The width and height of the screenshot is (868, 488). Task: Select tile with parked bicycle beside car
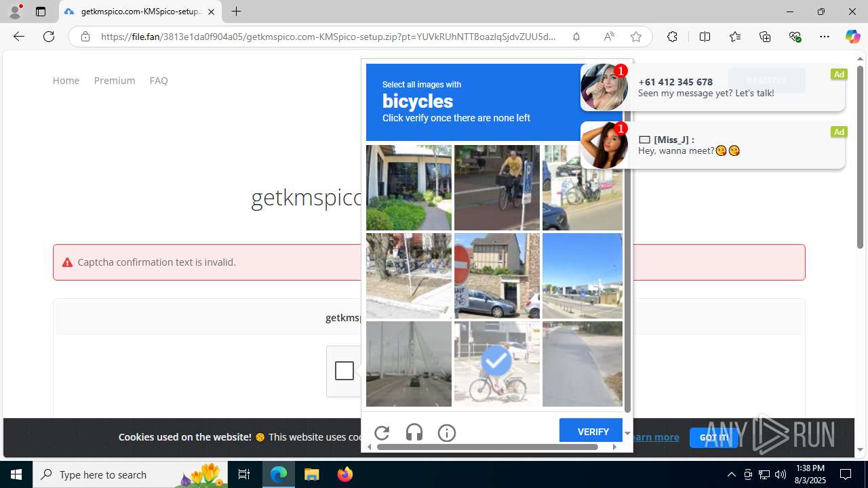583,188
